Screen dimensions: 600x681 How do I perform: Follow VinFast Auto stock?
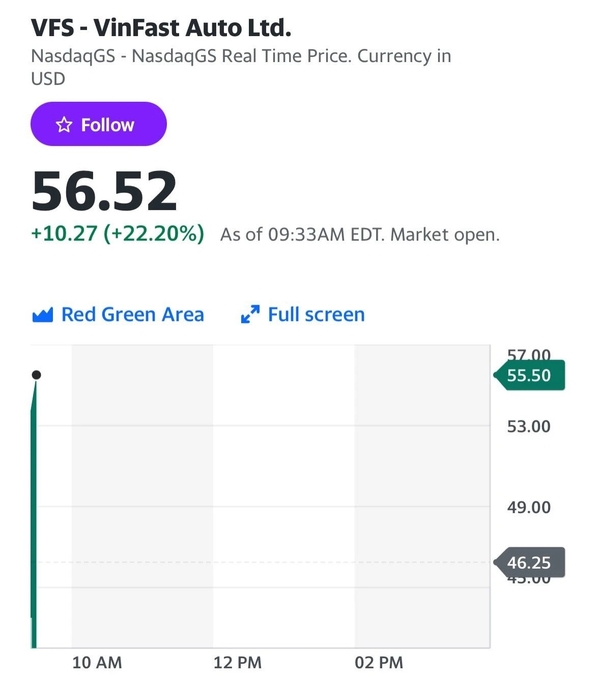(99, 124)
